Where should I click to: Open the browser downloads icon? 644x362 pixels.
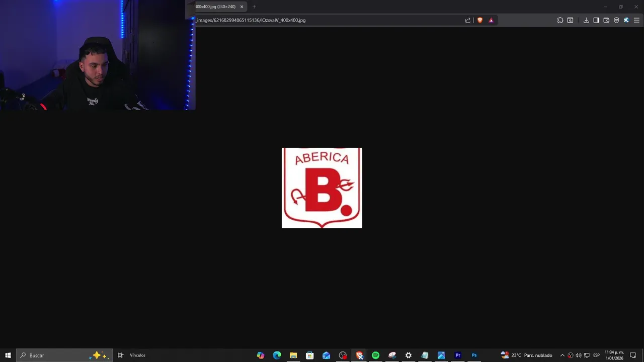click(x=586, y=20)
